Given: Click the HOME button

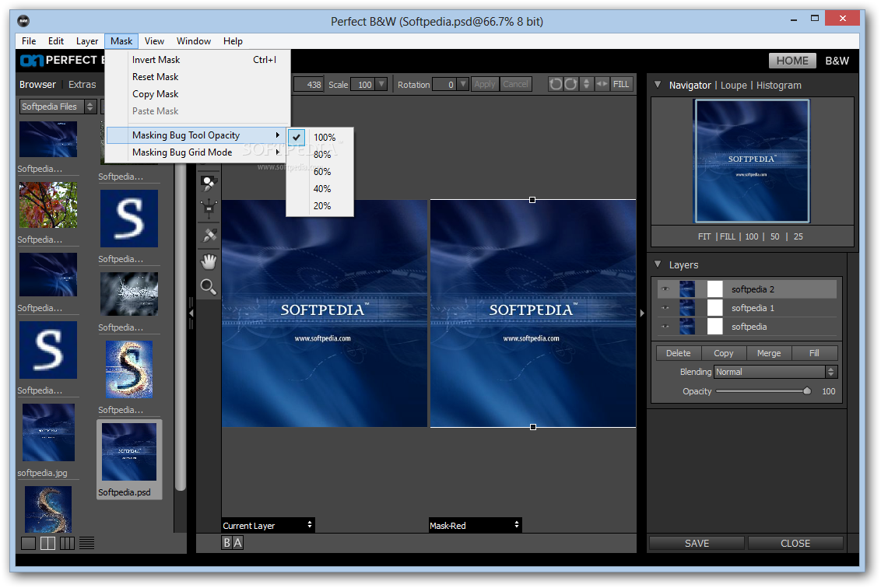Looking at the screenshot, I should click(x=792, y=61).
